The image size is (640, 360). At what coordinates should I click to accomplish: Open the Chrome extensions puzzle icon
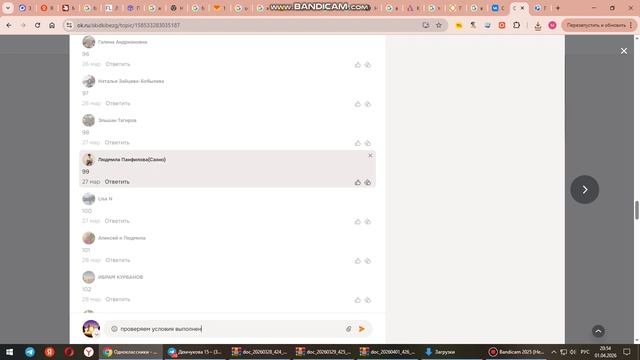[516, 25]
